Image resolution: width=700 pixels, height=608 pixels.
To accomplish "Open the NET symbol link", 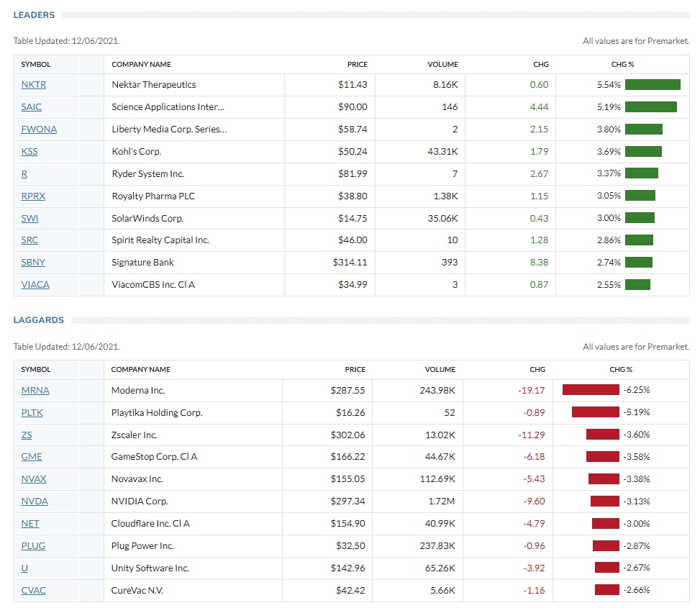I will pos(30,524).
